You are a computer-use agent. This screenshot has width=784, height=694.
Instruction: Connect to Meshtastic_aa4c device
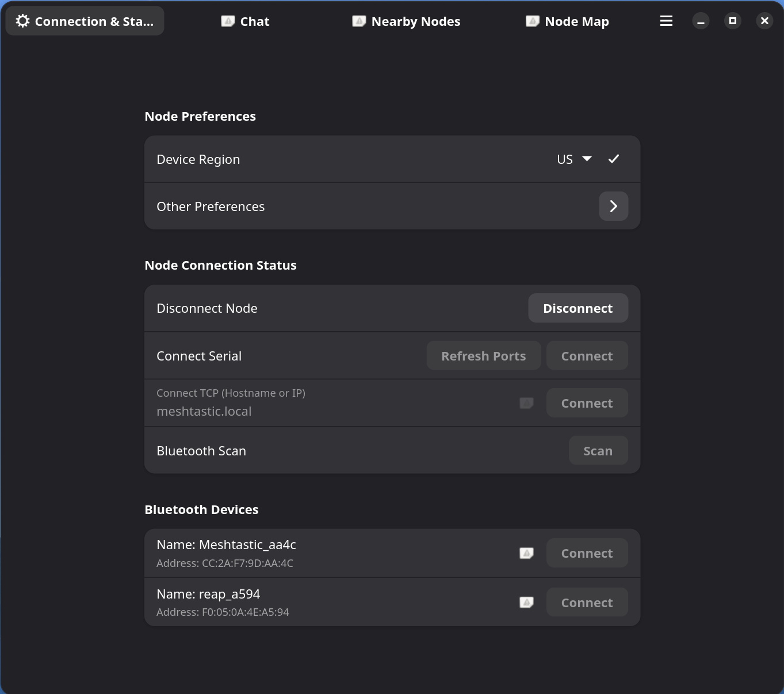[x=587, y=553]
